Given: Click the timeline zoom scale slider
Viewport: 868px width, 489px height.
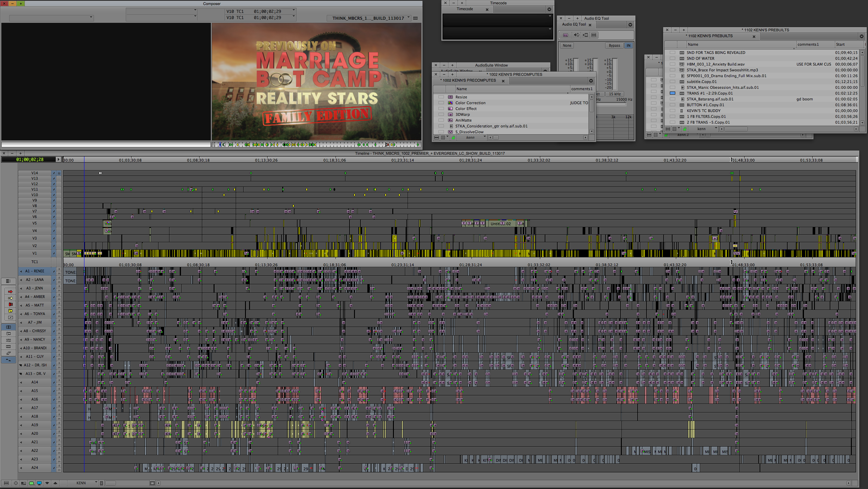Looking at the screenshot, I should 110,483.
